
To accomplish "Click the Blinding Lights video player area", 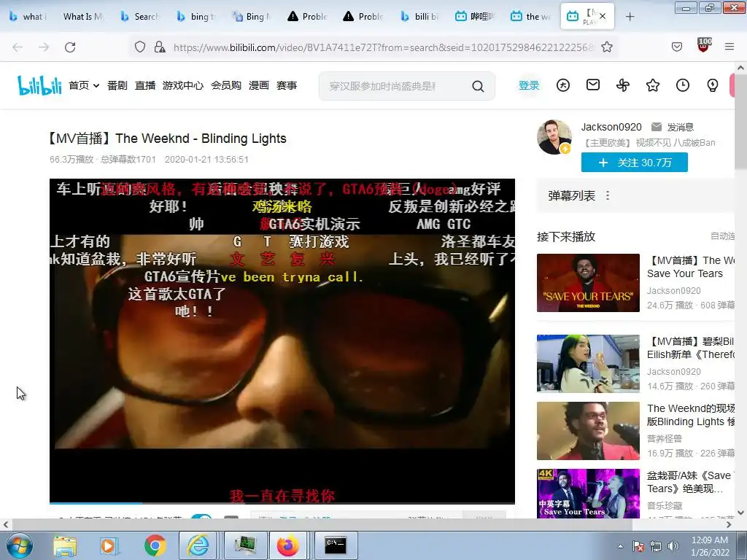I will tap(282, 341).
